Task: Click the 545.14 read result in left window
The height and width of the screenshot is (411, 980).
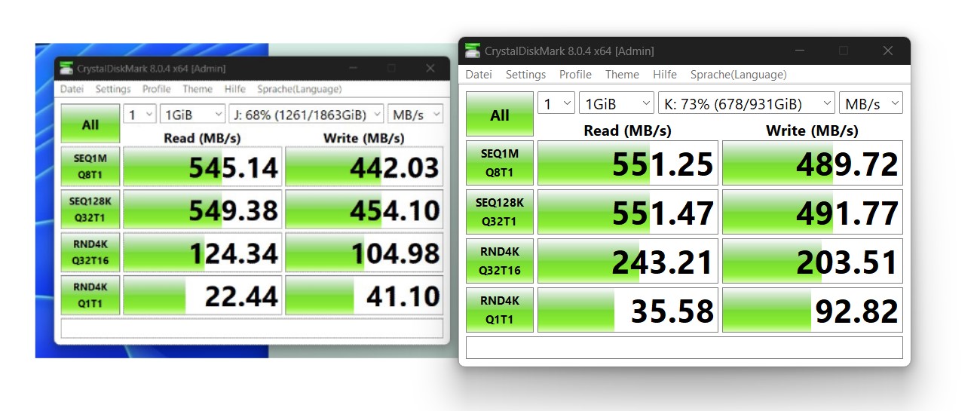Action: click(202, 167)
